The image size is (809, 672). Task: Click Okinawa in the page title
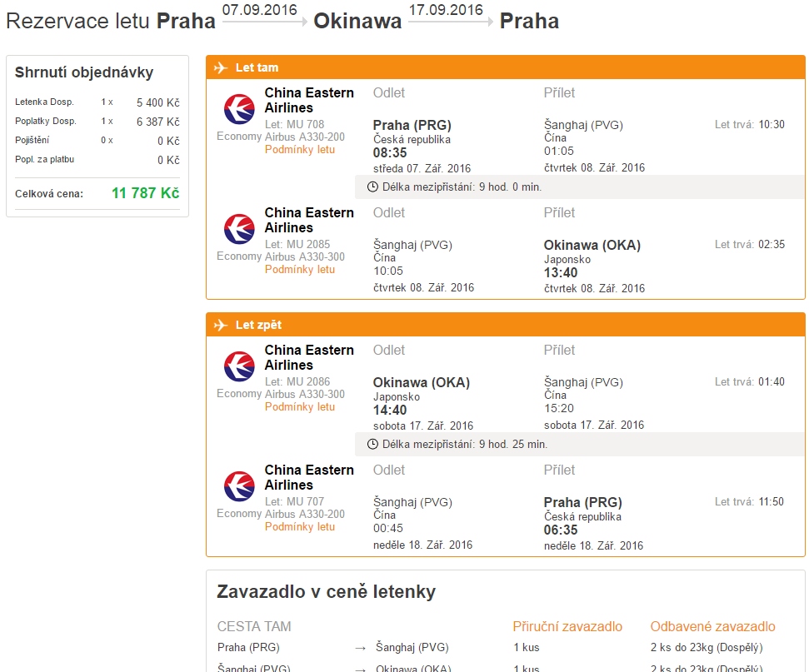357,22
